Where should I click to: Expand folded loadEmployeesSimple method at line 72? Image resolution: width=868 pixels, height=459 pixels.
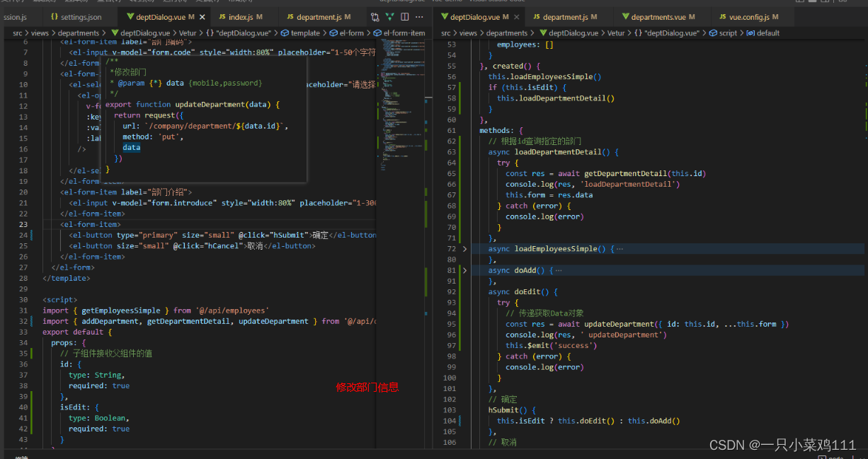pyautogui.click(x=464, y=249)
